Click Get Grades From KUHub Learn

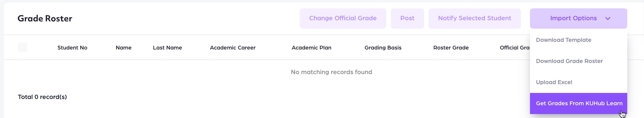(579, 103)
